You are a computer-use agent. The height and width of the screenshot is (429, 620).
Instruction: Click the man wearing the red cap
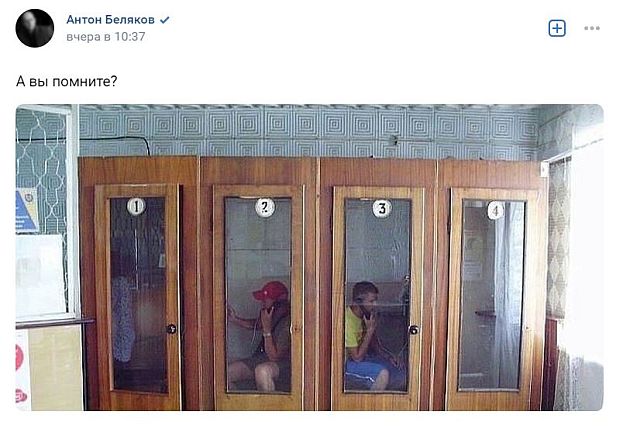[x=264, y=335]
